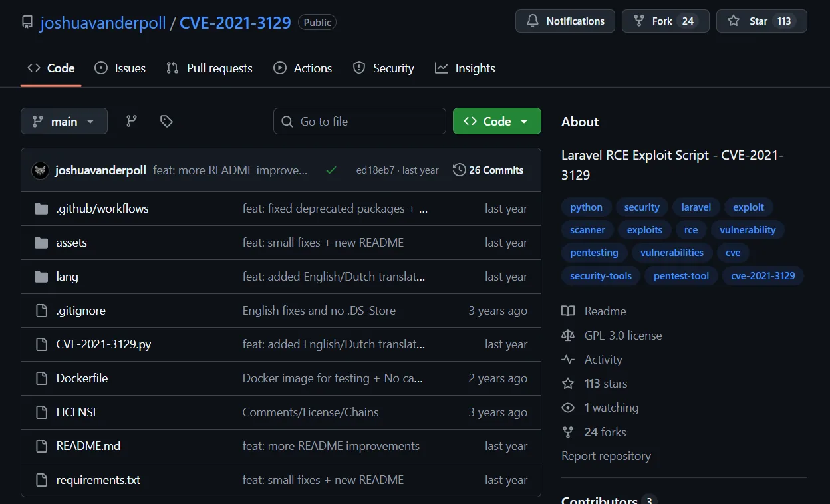Click the repository book icon beside joshuavanderpoll
Screen dimensions: 830x504
coord(27,22)
